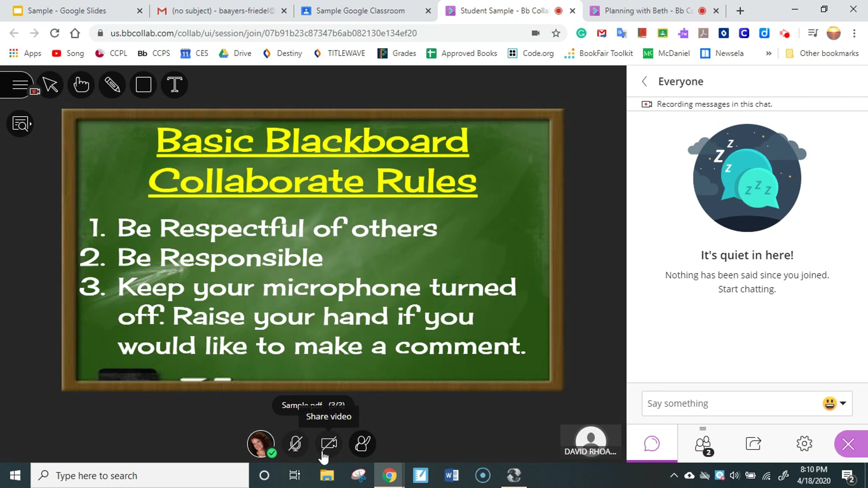Open the Song bookmark

point(68,54)
